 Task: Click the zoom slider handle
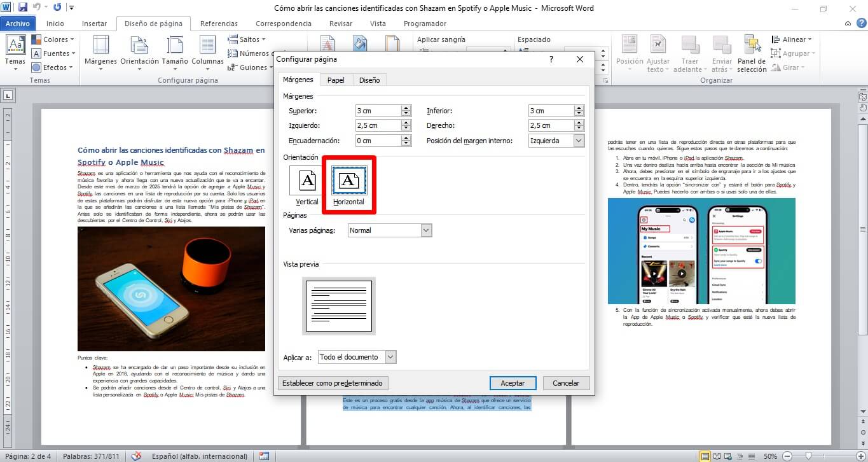pyautogui.click(x=808, y=456)
